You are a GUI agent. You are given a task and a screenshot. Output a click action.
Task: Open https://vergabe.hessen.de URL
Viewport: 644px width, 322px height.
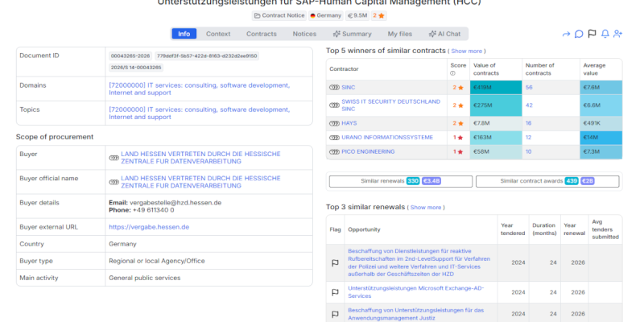click(x=149, y=227)
